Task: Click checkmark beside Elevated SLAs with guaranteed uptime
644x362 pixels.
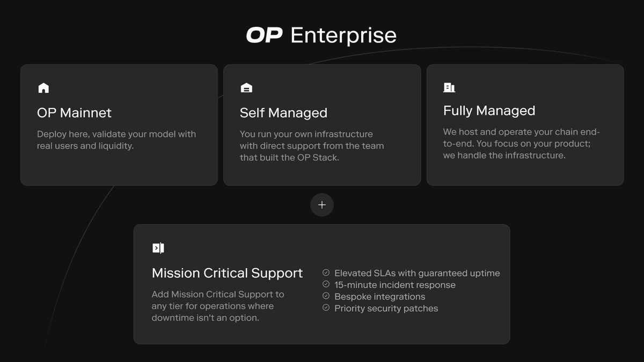Action: (326, 273)
